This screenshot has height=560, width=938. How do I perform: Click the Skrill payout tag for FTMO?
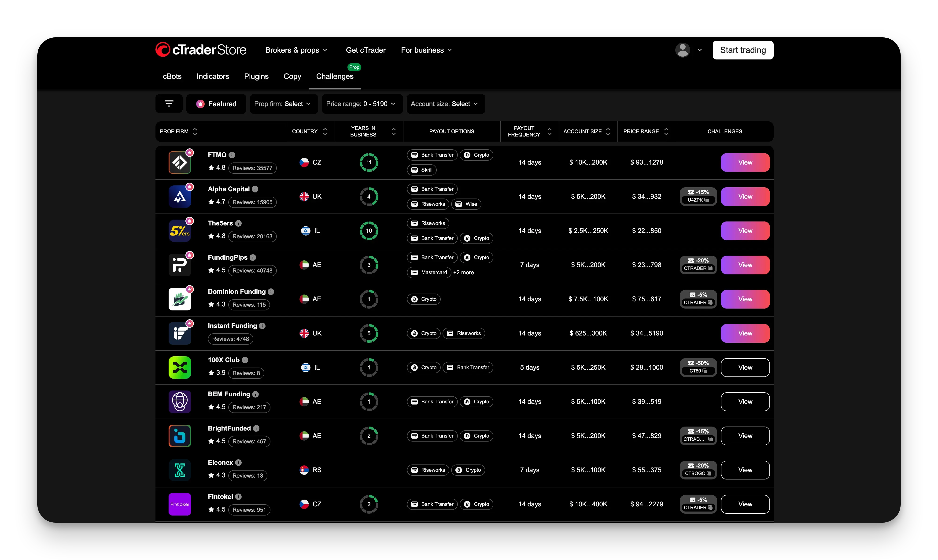pos(421,170)
